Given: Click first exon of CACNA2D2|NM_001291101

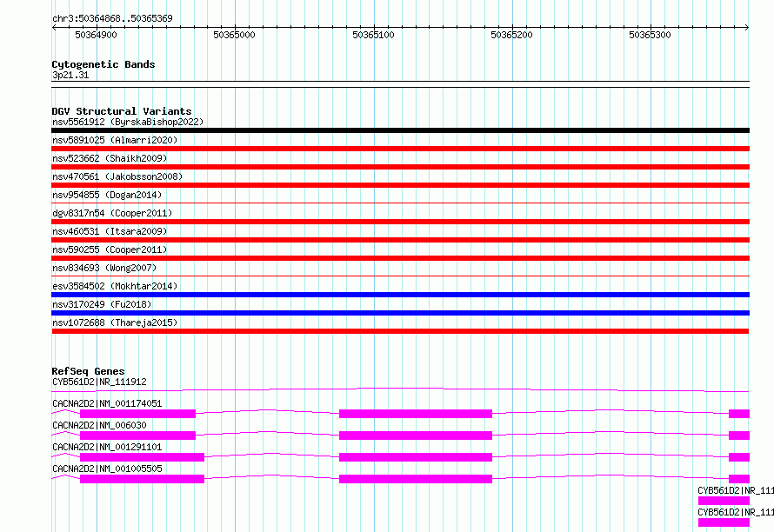Looking at the screenshot, I should click(x=142, y=457).
